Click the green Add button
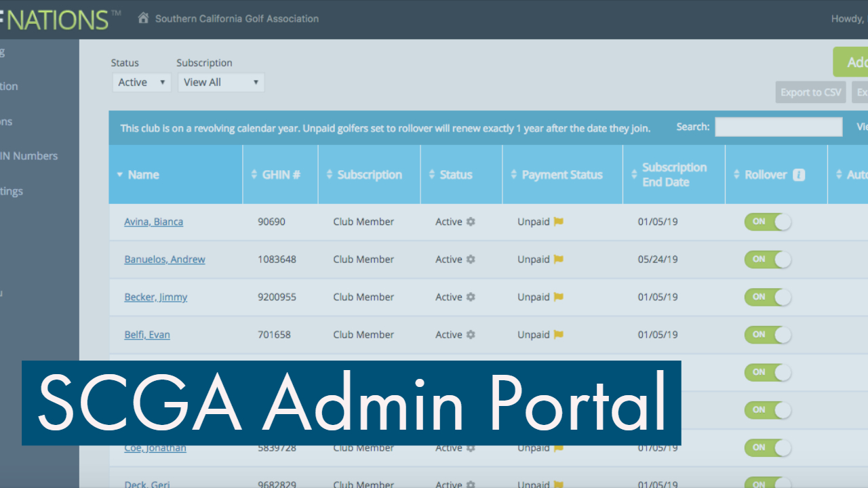The height and width of the screenshot is (488, 868). (850, 62)
